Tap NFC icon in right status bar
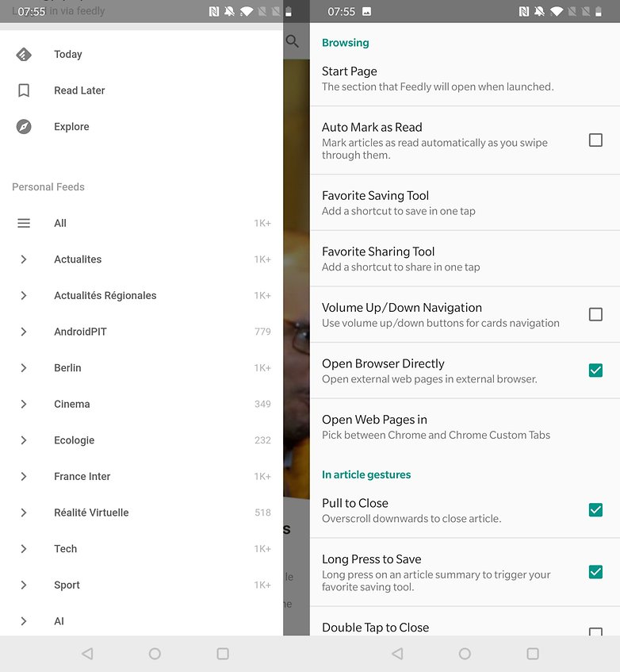The width and height of the screenshot is (620, 672). 523,12
